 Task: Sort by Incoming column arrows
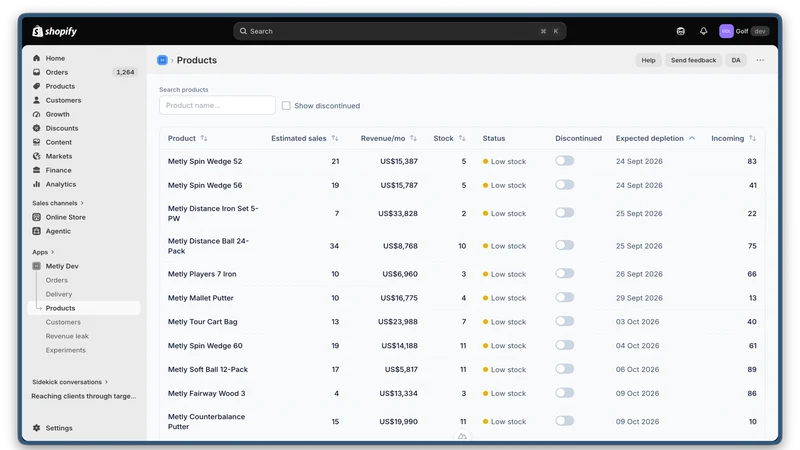click(x=753, y=138)
